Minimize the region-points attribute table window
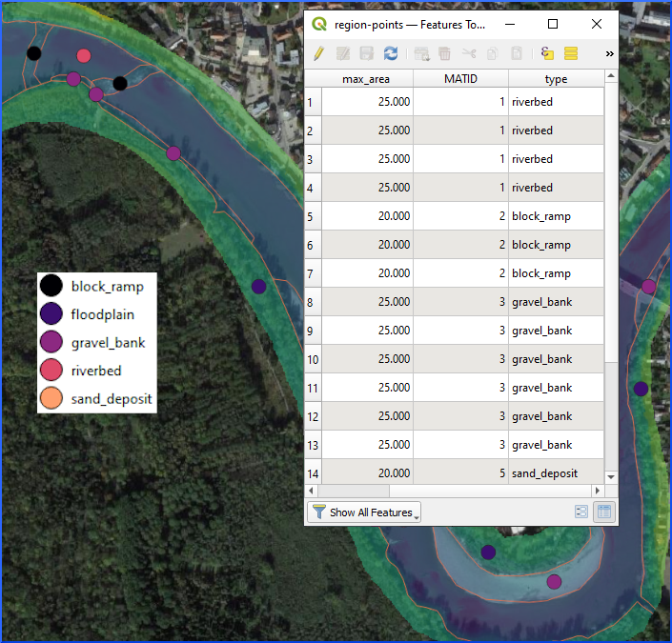The image size is (672, 643). 510,24
